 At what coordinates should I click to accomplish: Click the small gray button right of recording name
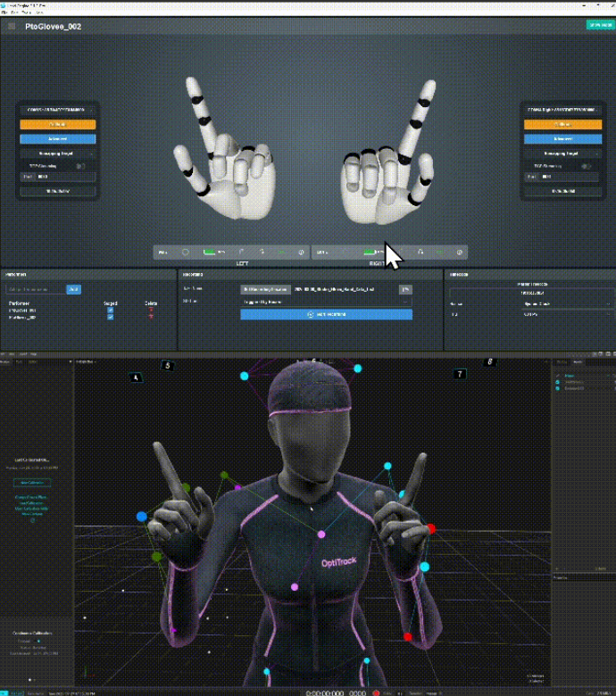pyautogui.click(x=405, y=289)
